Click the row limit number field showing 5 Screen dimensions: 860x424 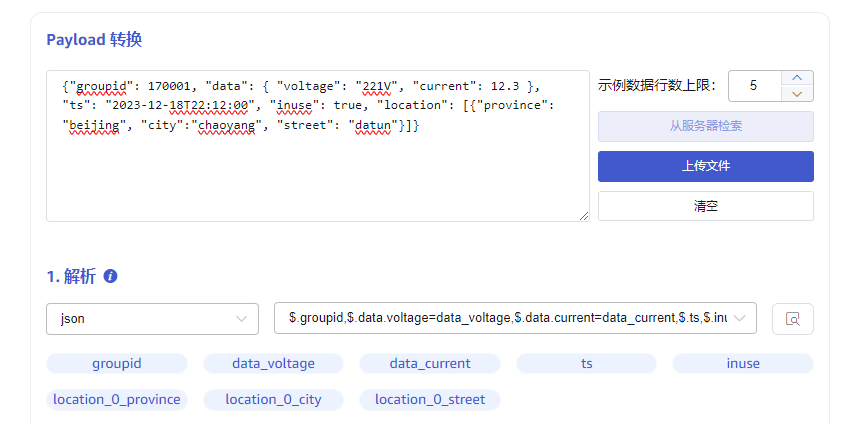coord(755,86)
